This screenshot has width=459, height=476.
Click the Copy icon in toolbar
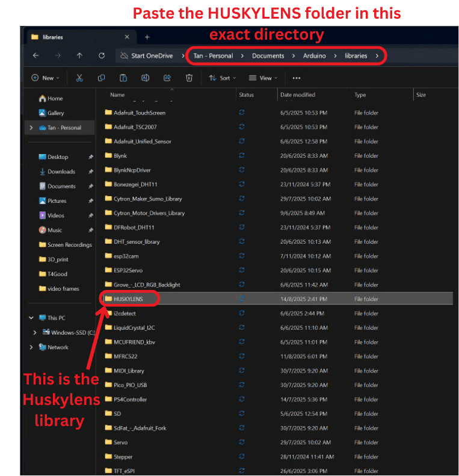click(x=101, y=78)
